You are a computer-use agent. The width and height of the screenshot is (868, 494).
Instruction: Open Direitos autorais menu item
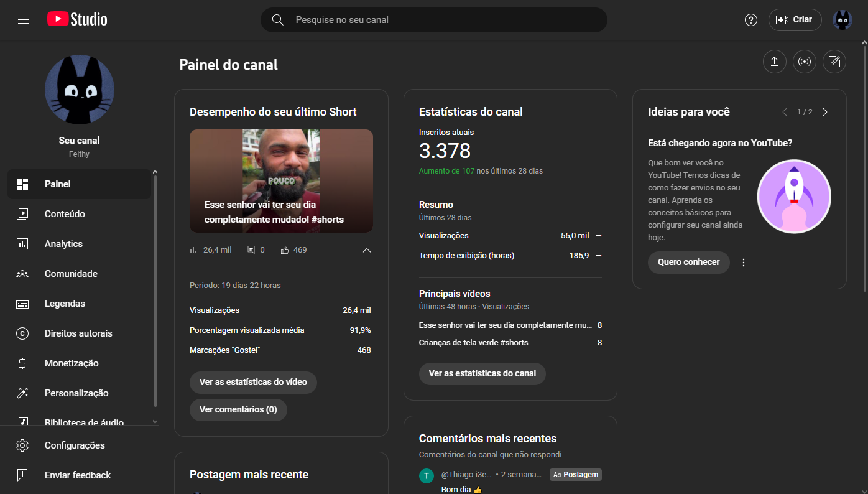[x=79, y=333]
